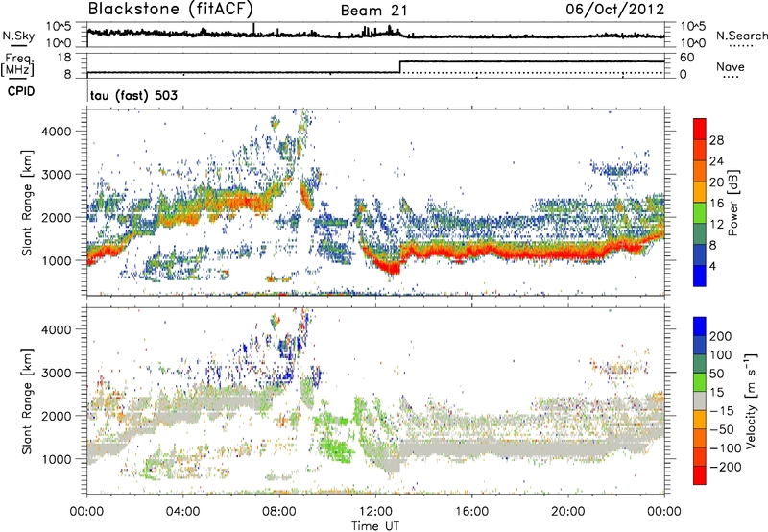Screen dimensions: 768x532
Task: Select the "12" value on power colorbar
Action: tap(716, 225)
